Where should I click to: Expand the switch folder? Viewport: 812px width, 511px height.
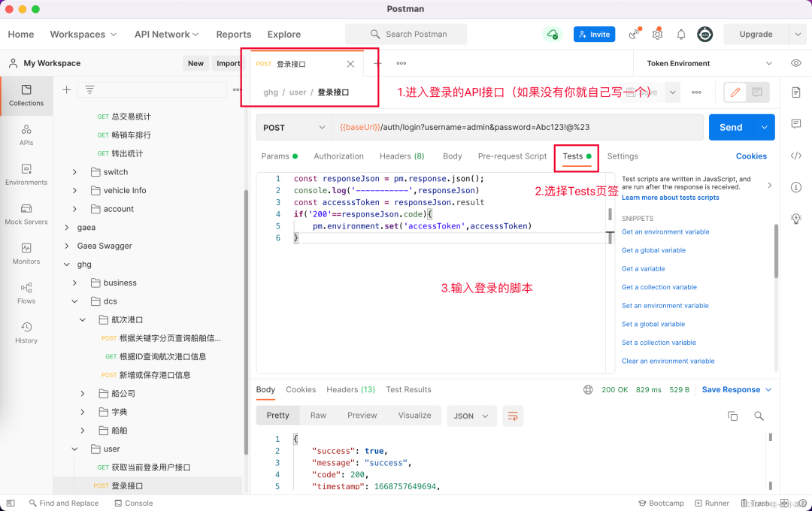[x=74, y=172]
